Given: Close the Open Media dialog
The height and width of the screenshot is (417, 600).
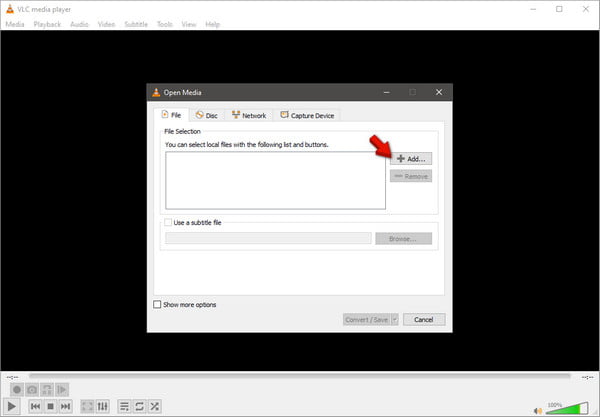Looking at the screenshot, I should [x=439, y=92].
